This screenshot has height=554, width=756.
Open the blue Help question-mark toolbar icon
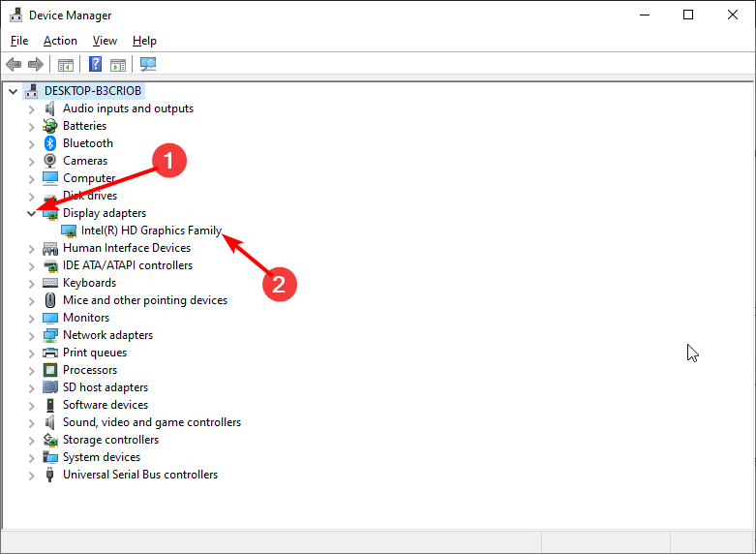[x=96, y=64]
